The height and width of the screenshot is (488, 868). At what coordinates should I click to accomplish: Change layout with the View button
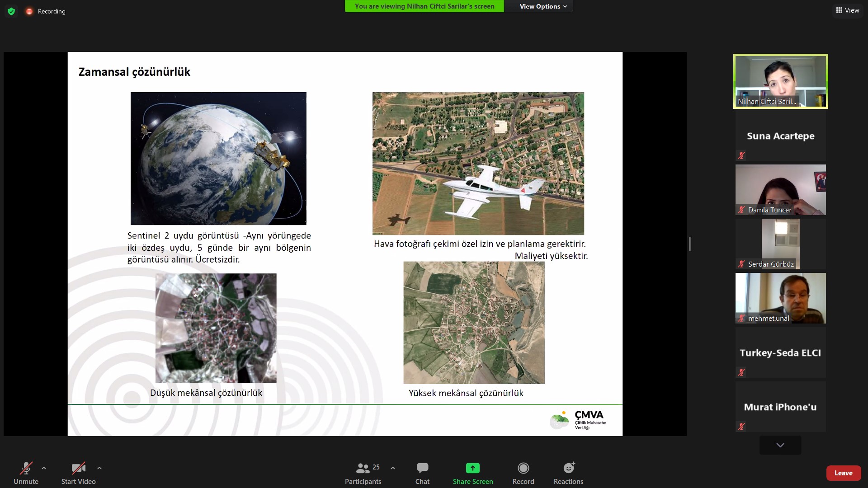[x=848, y=10]
